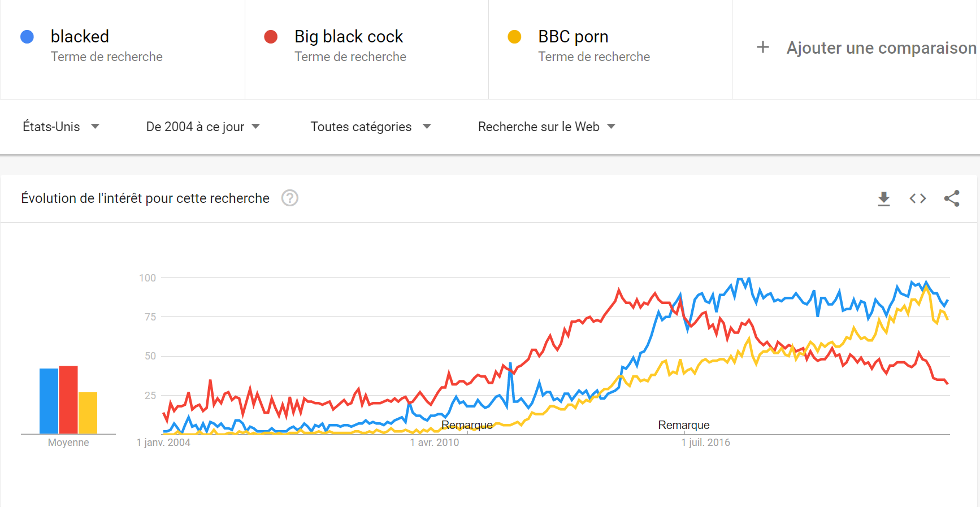Image resolution: width=980 pixels, height=507 pixels.
Task: Open the États-Unis country dropdown
Action: [x=61, y=127]
